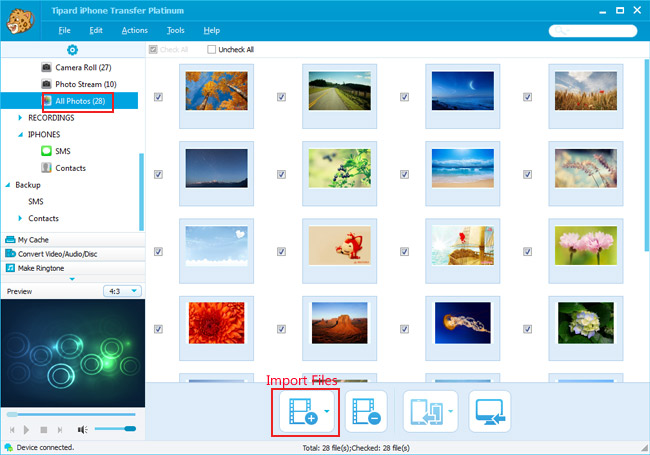The image size is (650, 455).
Task: Uncheck the crescent moon photo checkbox
Action: coord(405,97)
